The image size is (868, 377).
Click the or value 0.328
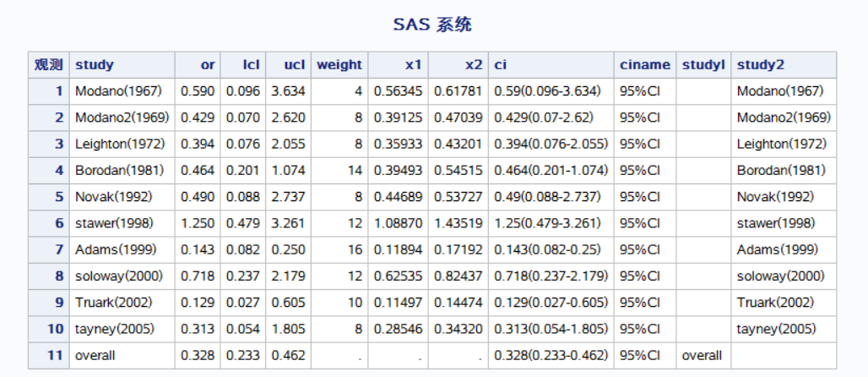point(198,355)
